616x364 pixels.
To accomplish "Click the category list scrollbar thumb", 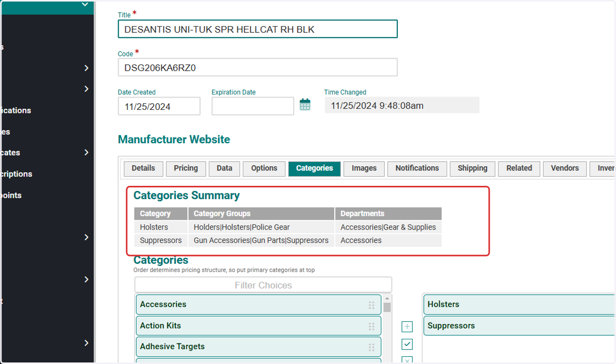I will coord(387,308).
